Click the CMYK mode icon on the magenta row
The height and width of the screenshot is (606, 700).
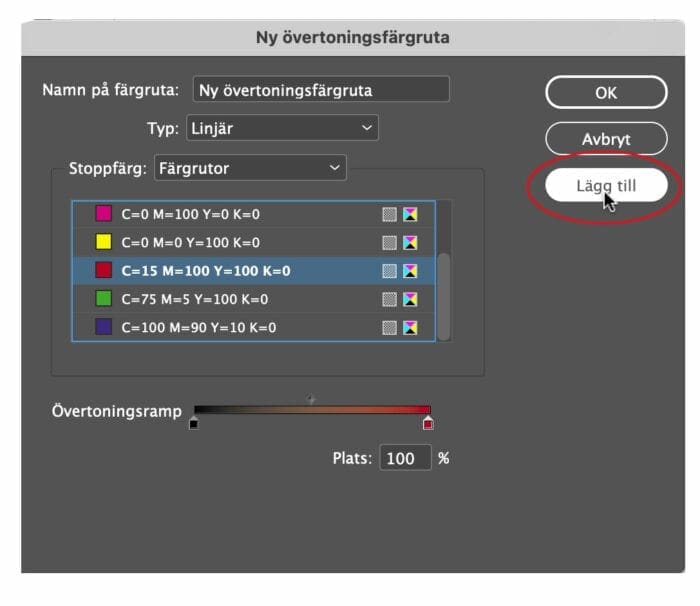tap(410, 214)
